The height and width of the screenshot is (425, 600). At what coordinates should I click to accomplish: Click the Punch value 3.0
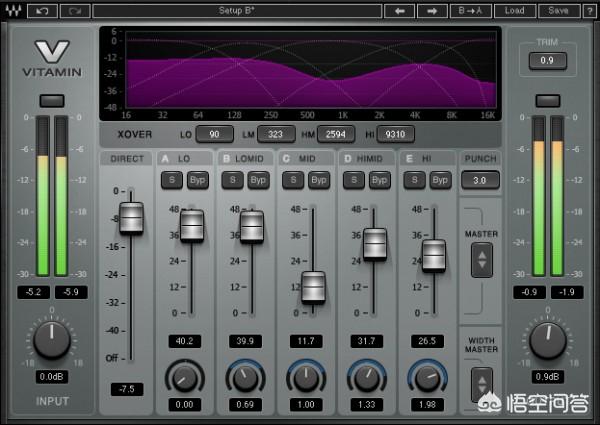pyautogui.click(x=480, y=180)
